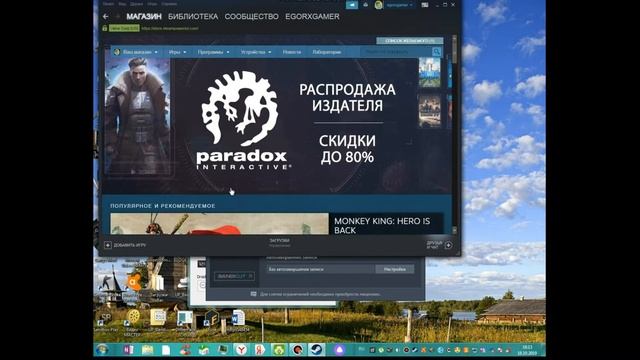
Task: Open the upper small thumbnail right of banner
Action: [x=429, y=73]
